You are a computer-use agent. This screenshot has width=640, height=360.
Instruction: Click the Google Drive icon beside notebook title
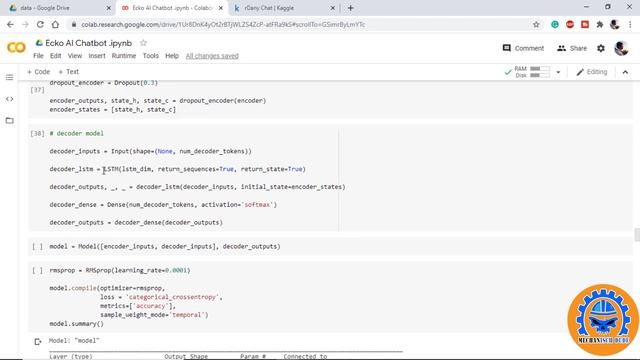coord(39,43)
